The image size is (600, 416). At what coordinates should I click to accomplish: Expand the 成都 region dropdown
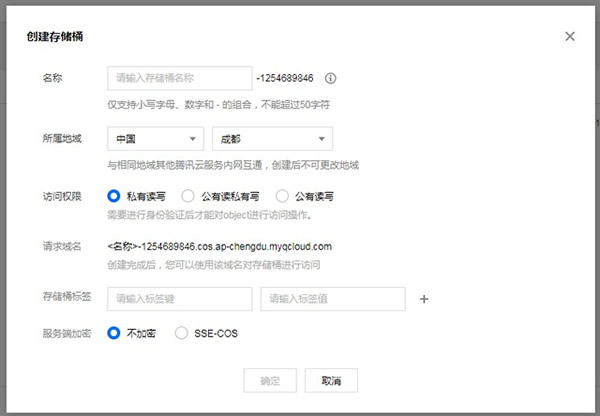(272, 139)
